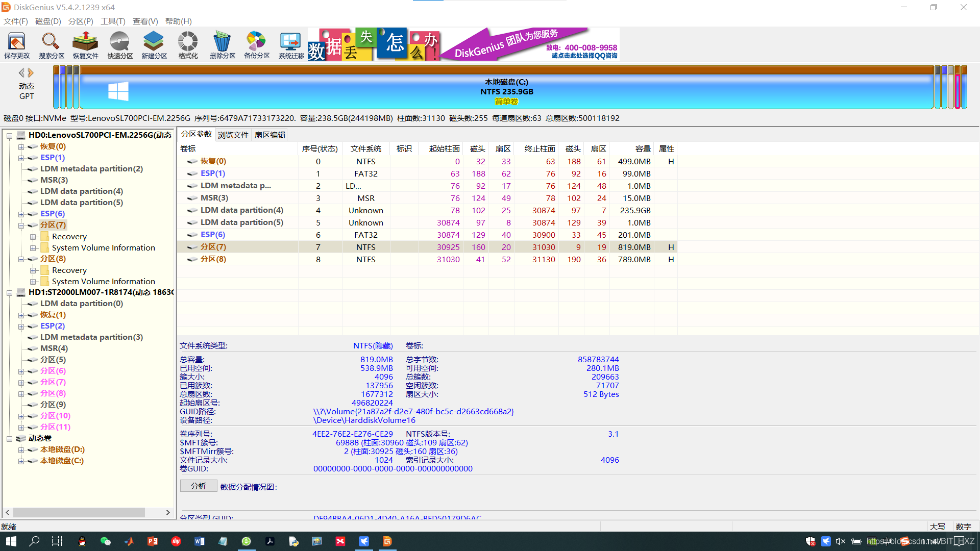Select the 格式化 (Format) icon
Image resolution: width=980 pixels, height=551 pixels.
click(188, 44)
